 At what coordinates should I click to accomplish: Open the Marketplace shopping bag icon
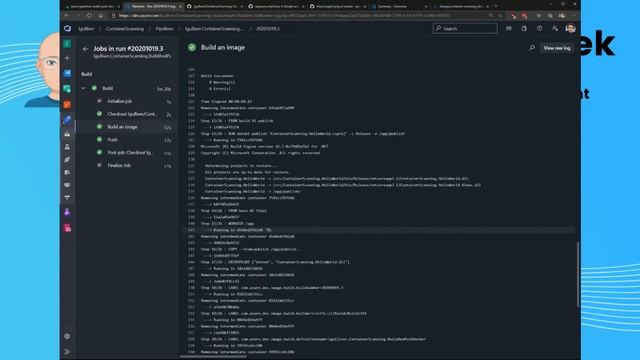(524, 29)
